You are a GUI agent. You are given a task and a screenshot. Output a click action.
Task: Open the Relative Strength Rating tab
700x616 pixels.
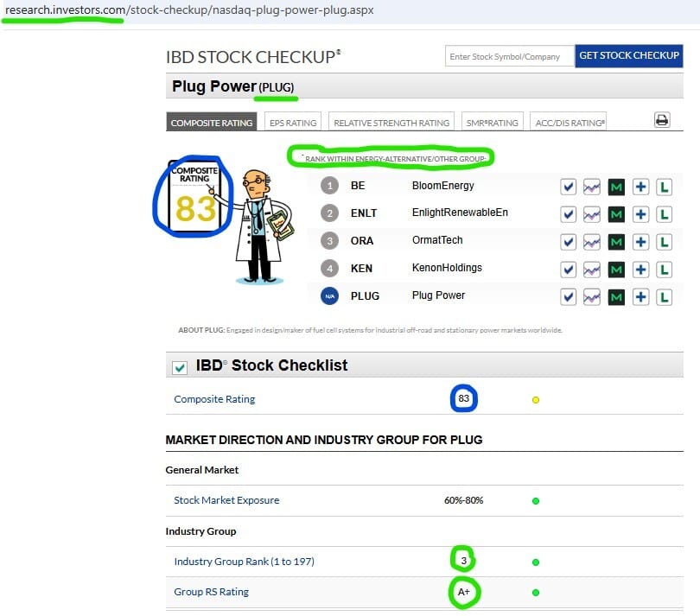coord(391,122)
